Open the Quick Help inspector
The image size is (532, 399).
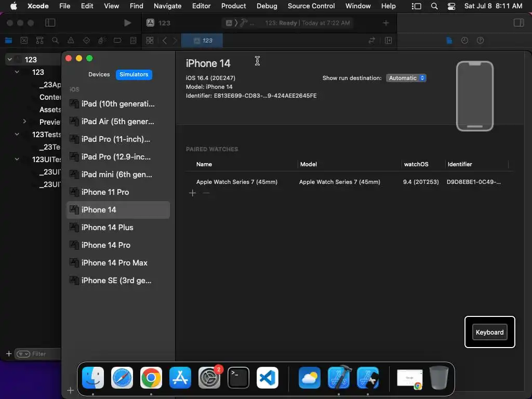(480, 41)
